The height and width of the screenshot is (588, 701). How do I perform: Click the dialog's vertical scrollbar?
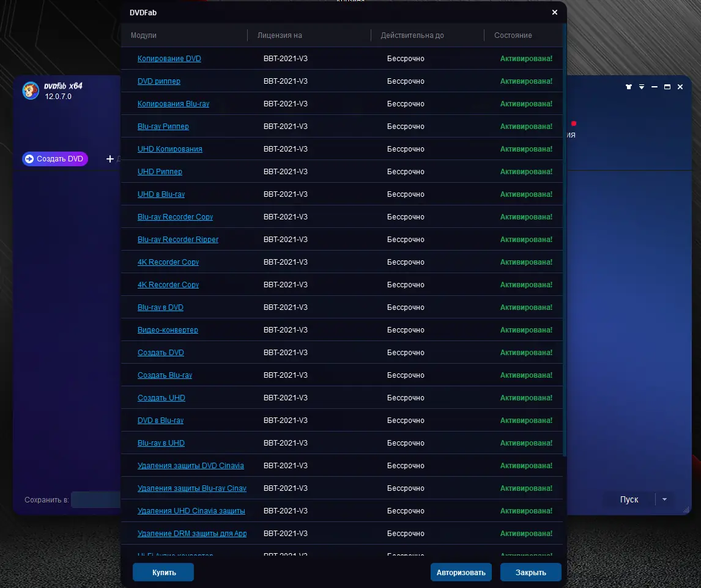pos(565,241)
